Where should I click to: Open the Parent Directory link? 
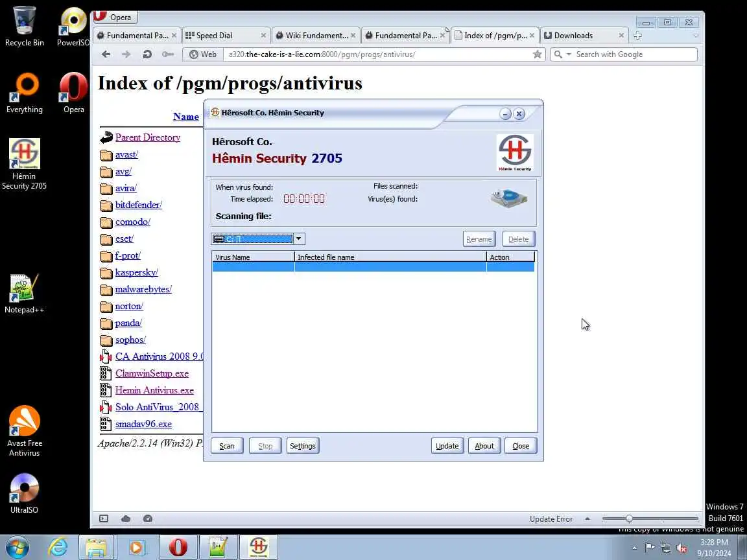pos(148,137)
